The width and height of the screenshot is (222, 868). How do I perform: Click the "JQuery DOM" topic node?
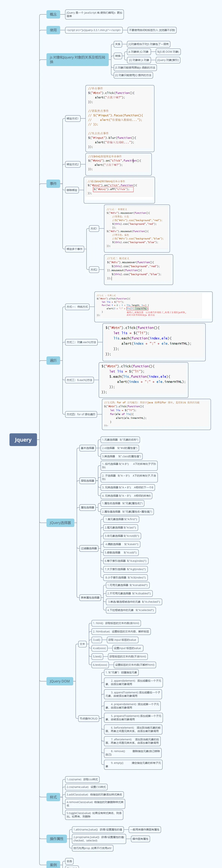click(x=60, y=681)
